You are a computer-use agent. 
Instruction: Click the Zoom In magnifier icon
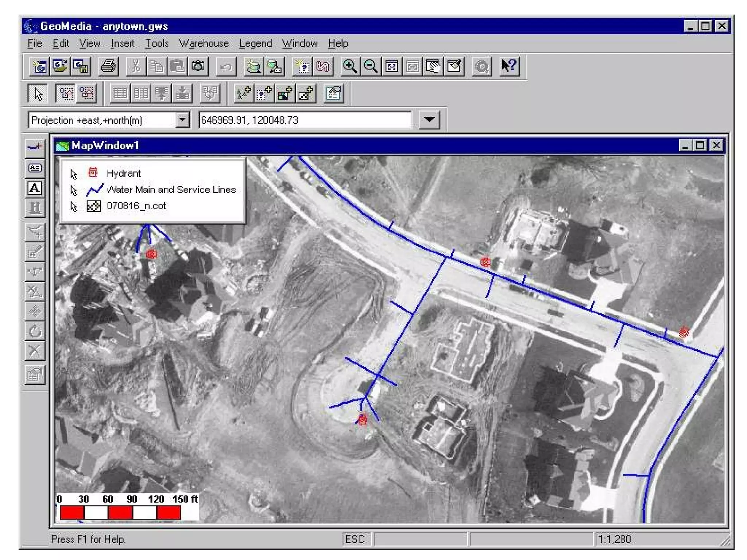(x=350, y=67)
